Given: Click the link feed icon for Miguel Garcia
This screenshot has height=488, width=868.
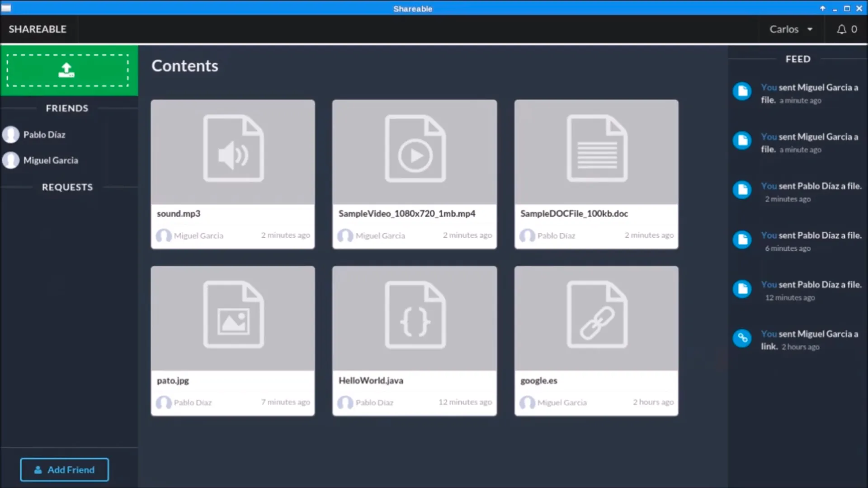Looking at the screenshot, I should (742, 338).
